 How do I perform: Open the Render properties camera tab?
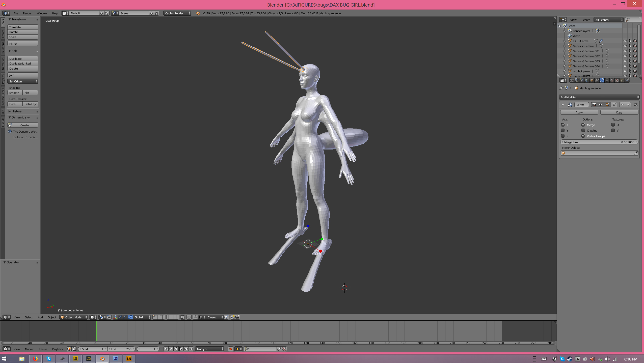tap(572, 80)
